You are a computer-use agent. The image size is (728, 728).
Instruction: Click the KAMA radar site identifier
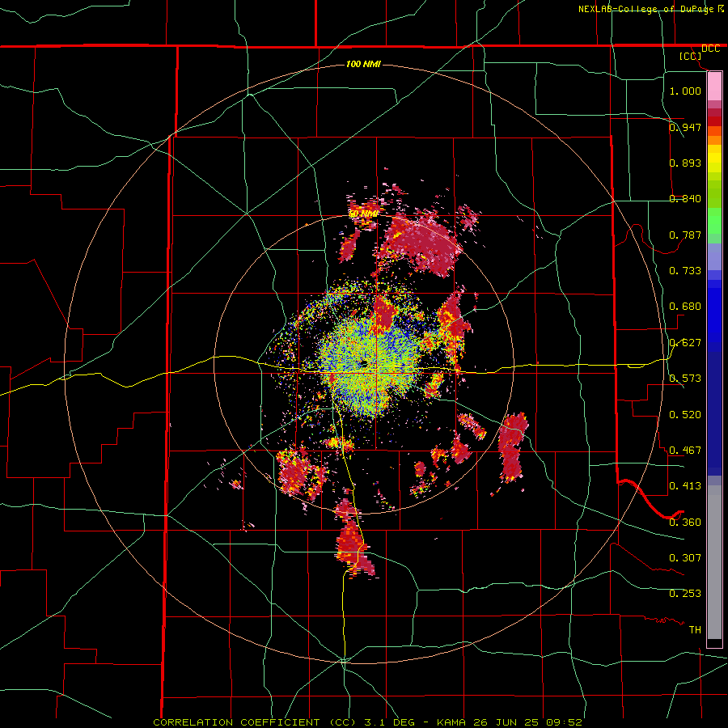click(451, 722)
